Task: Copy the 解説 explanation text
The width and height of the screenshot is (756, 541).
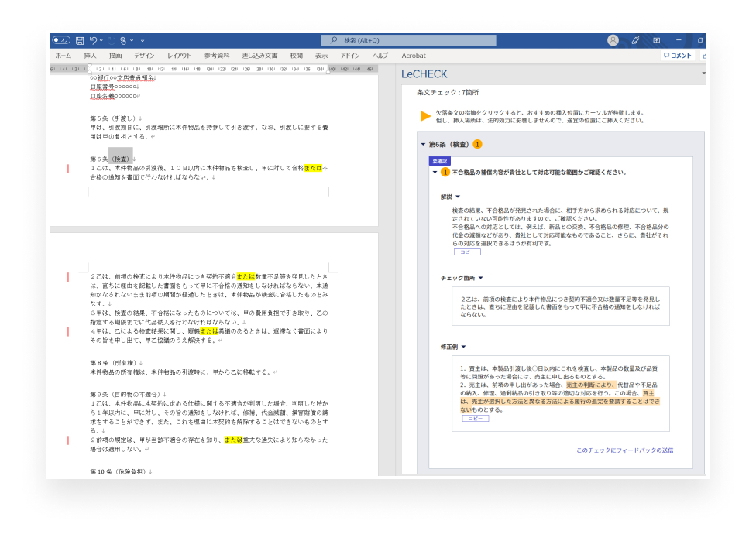Action: 467,252
